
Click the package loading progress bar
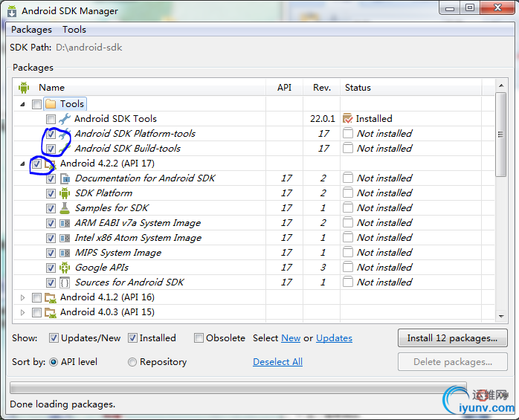[x=238, y=387]
